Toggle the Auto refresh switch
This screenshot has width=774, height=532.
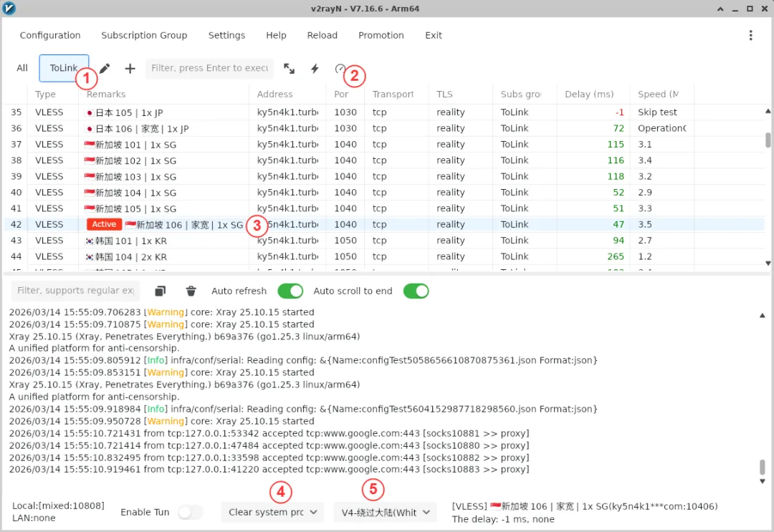[x=290, y=291]
